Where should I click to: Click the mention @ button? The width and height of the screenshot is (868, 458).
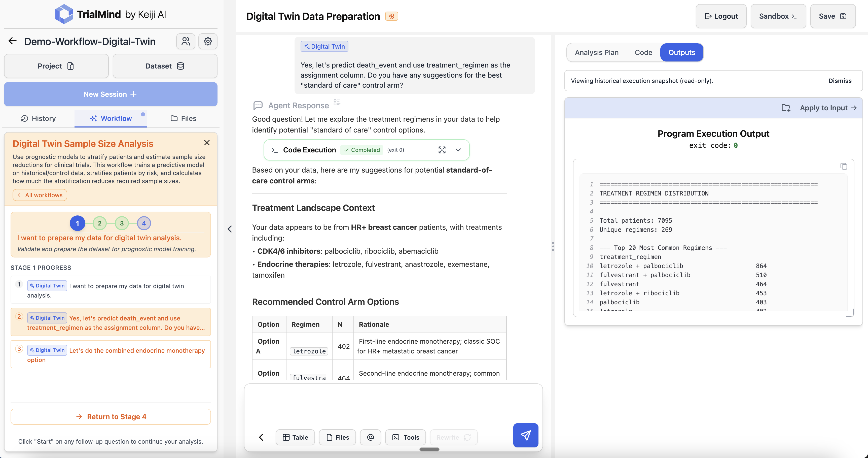click(370, 437)
